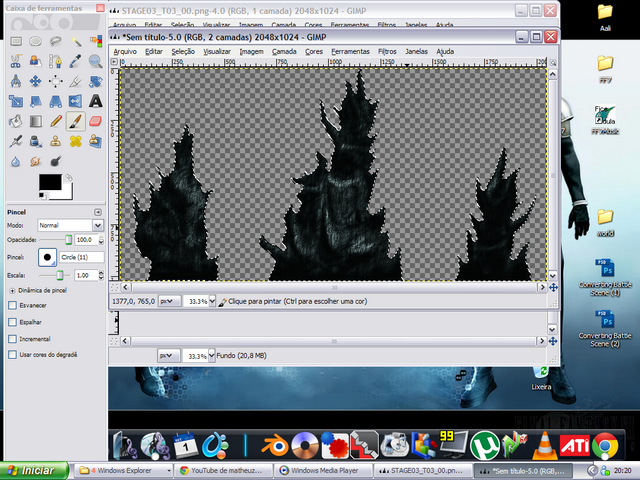Switch to YouTube de matheuz taskbar button
The image size is (640, 480).
[223, 471]
